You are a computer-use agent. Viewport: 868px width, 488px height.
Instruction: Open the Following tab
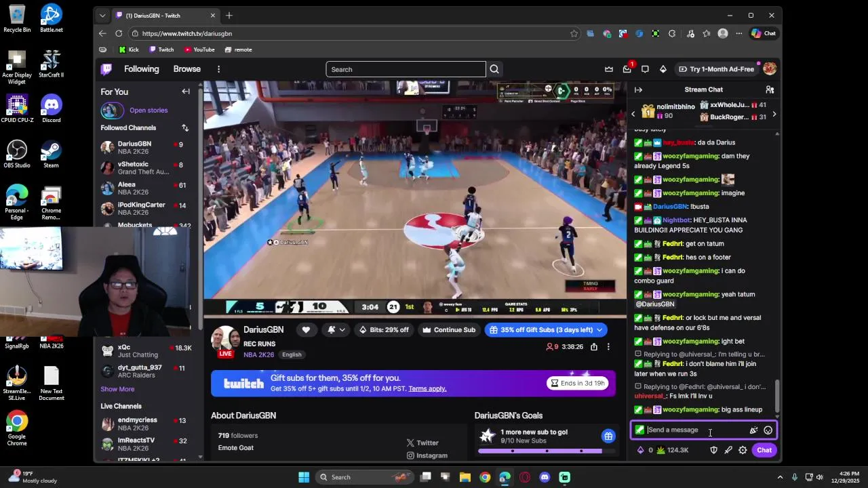(141, 69)
